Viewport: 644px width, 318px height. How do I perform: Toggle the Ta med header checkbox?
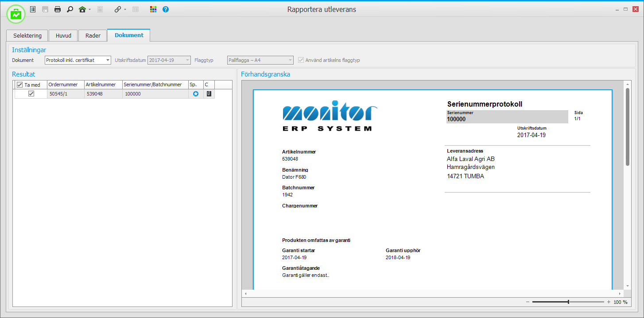(x=19, y=85)
